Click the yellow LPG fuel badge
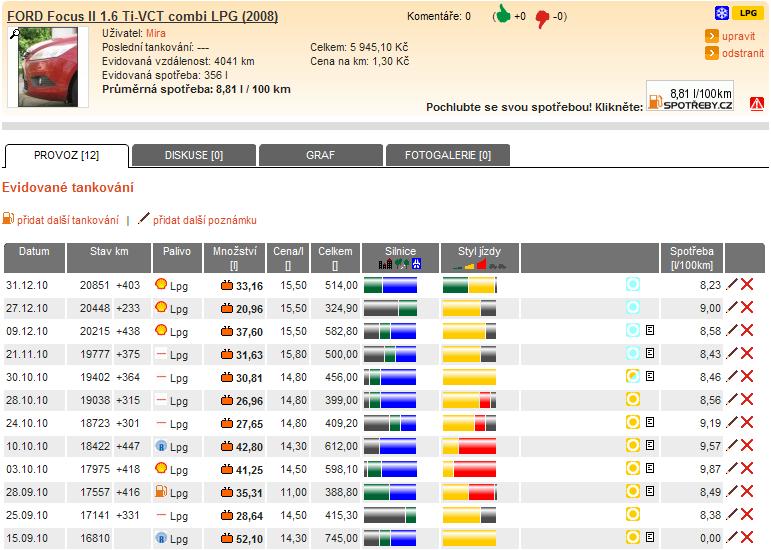This screenshot has width=771, height=550. pyautogui.click(x=746, y=13)
